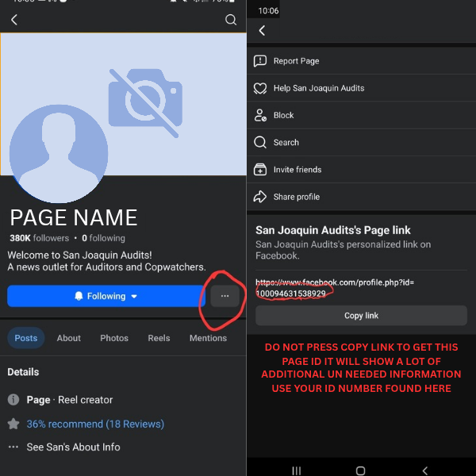
Task: Open 36% recommend (18 Reviews) link
Action: click(x=94, y=424)
